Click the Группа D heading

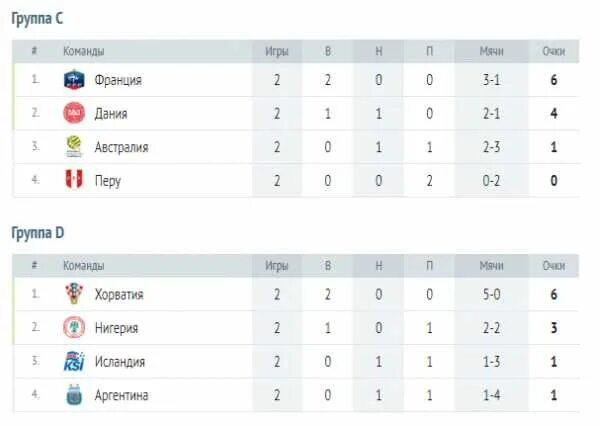[x=39, y=232]
